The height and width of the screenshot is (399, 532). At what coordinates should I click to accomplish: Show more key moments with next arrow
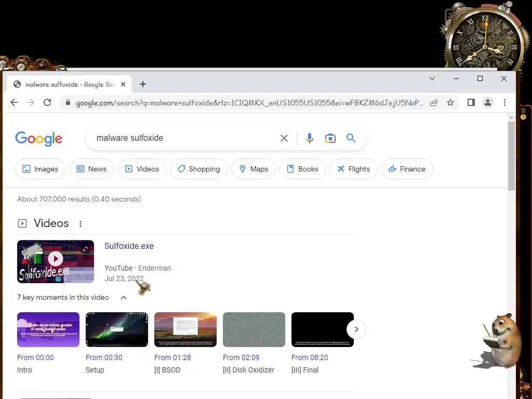[x=356, y=329]
